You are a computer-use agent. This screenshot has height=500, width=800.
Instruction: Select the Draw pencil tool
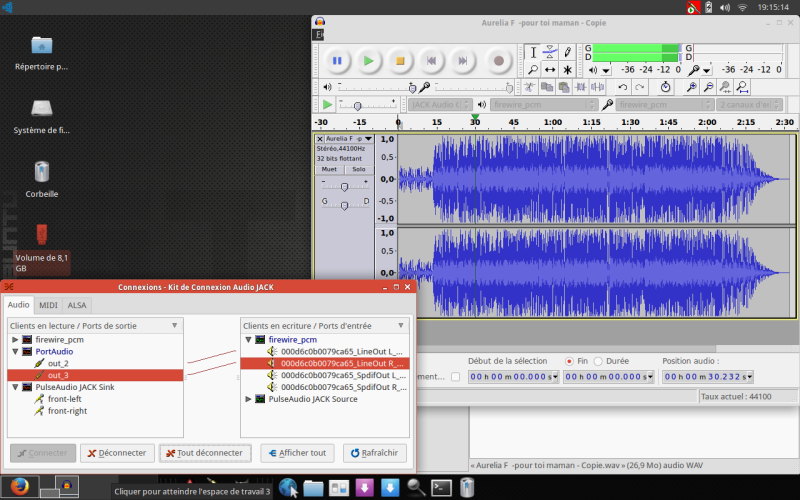567,51
